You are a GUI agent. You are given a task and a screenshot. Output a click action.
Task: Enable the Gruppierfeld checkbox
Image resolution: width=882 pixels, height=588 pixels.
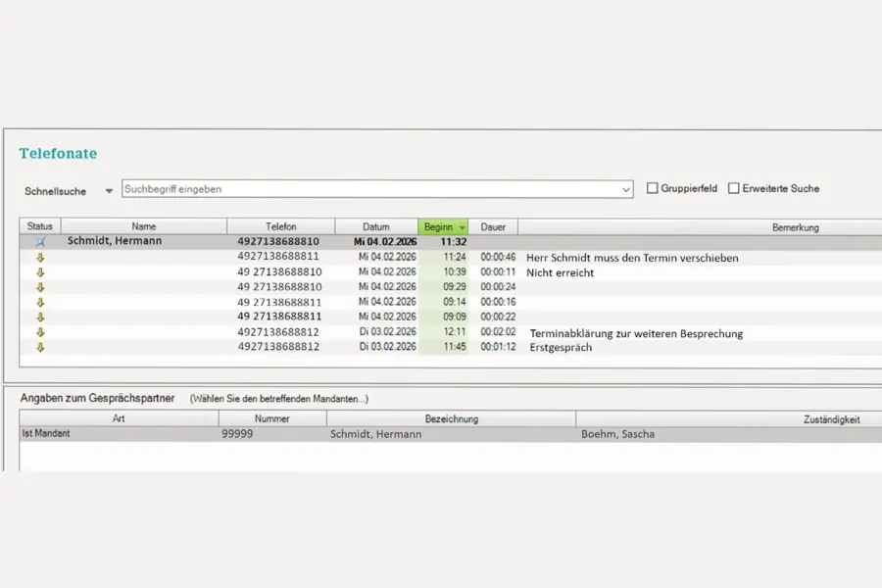tap(653, 188)
